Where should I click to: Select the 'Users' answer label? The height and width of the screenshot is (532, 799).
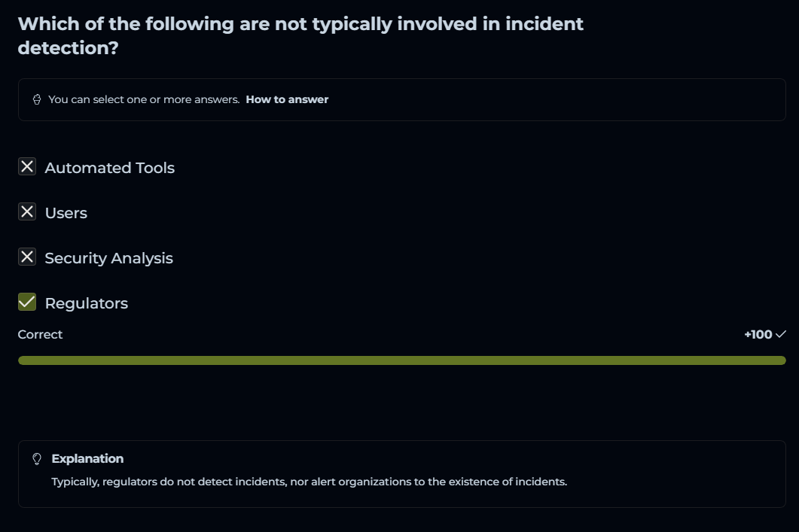[66, 213]
